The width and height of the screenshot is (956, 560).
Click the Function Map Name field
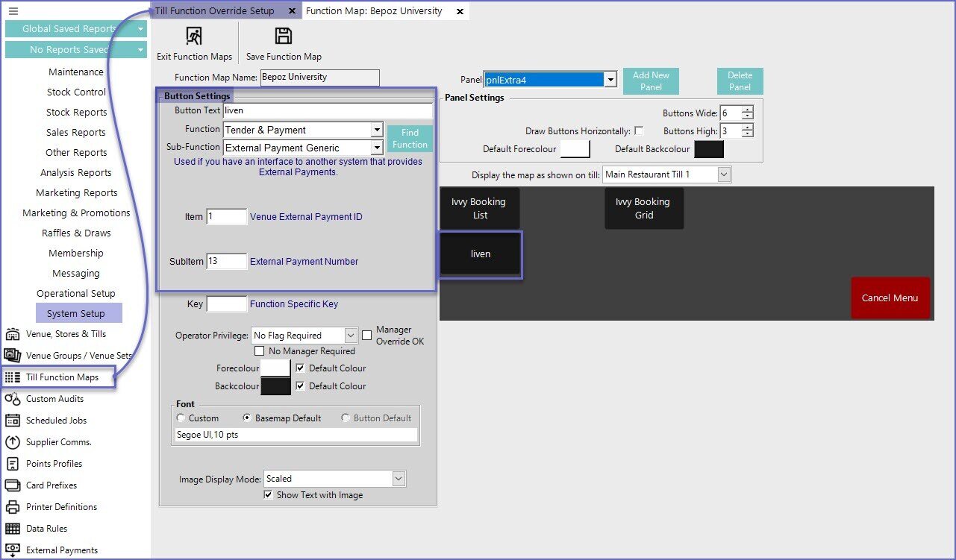tap(319, 78)
